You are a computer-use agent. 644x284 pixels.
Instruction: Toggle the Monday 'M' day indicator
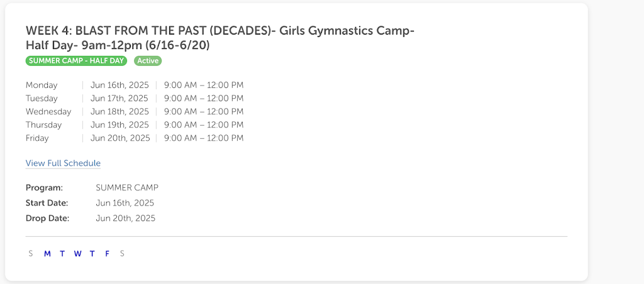click(47, 254)
